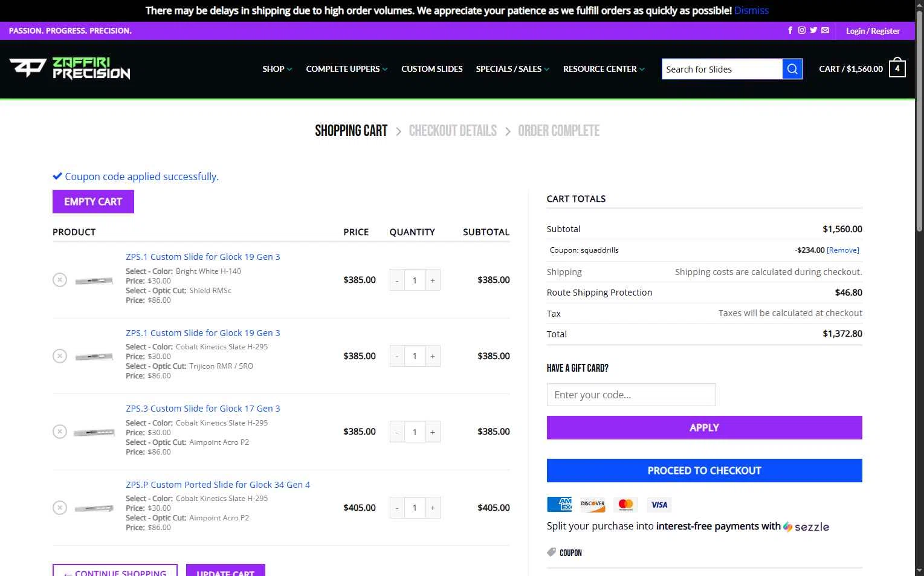Increase quantity of ZPS.P Glock 34 slide
The width and height of the screenshot is (924, 576).
[433, 508]
